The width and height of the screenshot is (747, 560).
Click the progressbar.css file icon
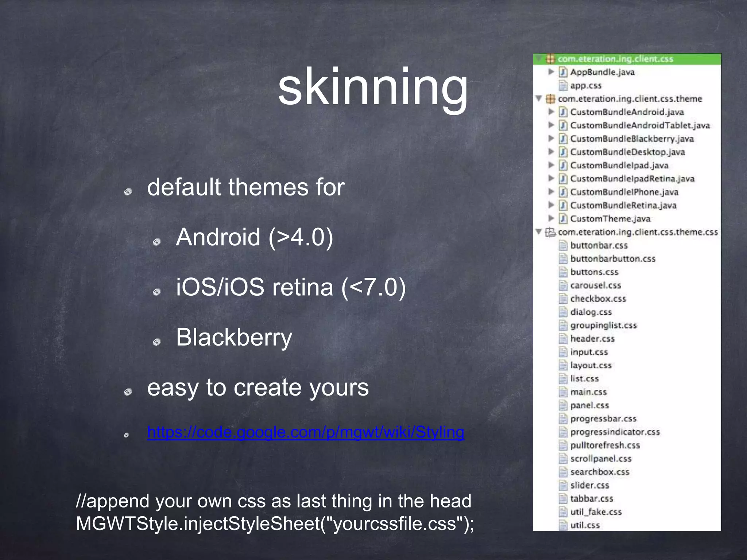point(563,419)
